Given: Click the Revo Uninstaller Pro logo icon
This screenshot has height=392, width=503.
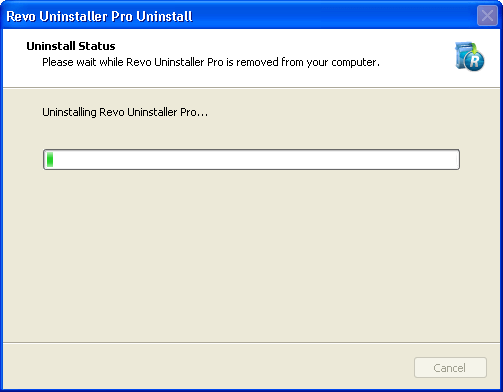Looking at the screenshot, I should [x=470, y=56].
